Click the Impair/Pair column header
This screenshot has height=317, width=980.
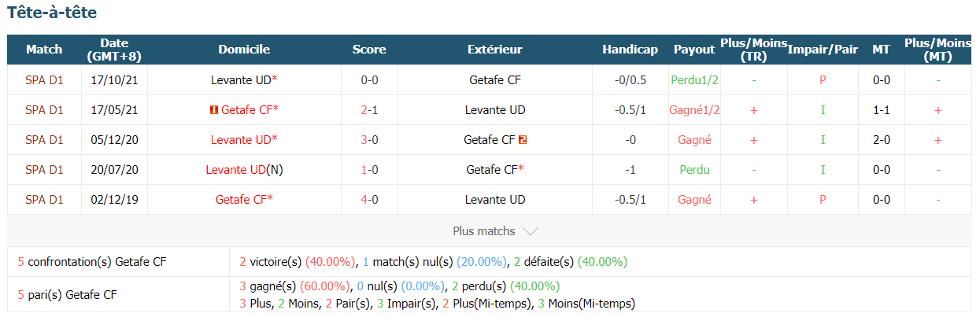(823, 50)
